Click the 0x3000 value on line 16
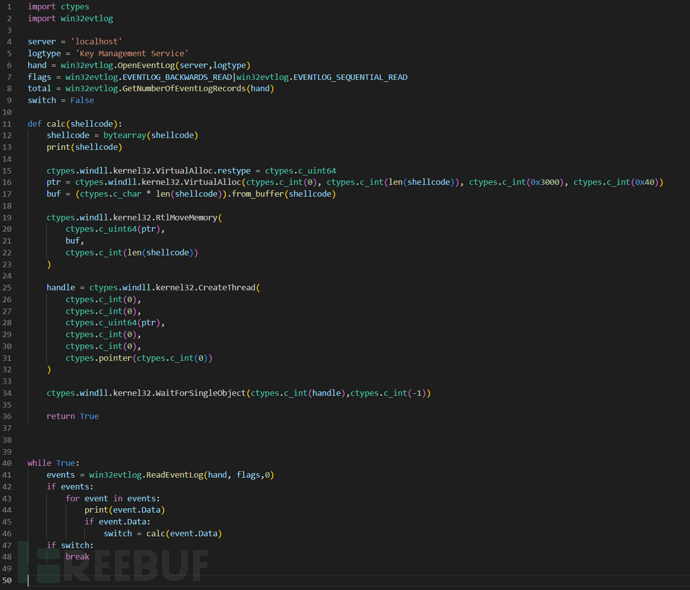 [545, 182]
